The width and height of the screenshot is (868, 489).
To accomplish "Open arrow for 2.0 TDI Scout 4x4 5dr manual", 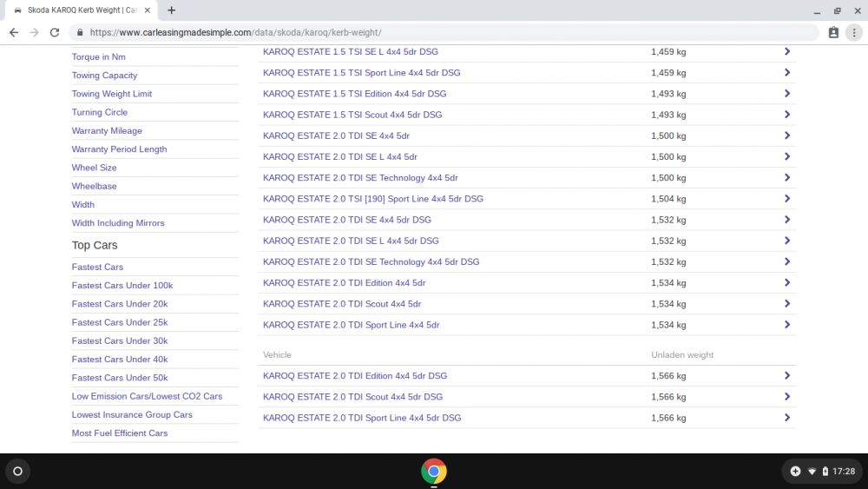I will click(x=787, y=304).
